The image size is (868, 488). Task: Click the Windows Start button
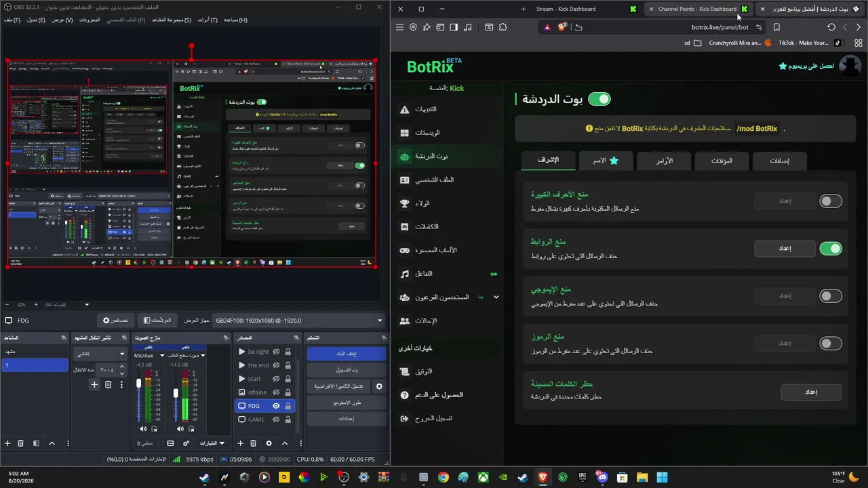coord(662,477)
